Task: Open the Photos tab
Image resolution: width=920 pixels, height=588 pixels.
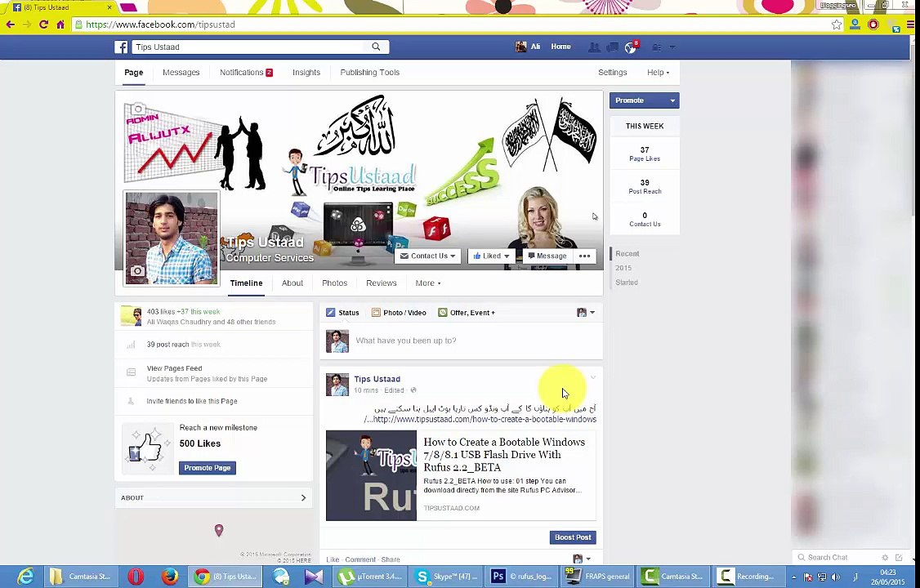Action: click(334, 283)
